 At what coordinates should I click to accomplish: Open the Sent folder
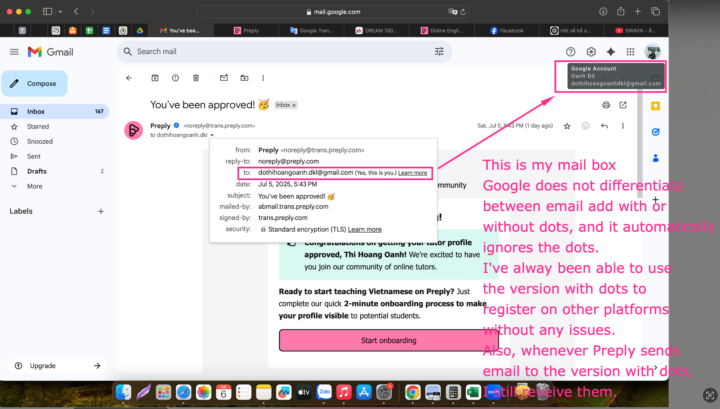55,157
